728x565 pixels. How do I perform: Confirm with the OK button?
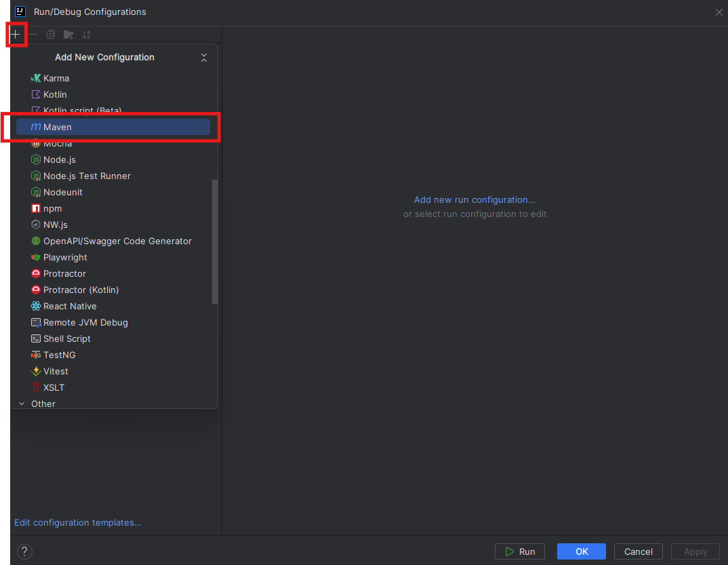click(x=582, y=551)
